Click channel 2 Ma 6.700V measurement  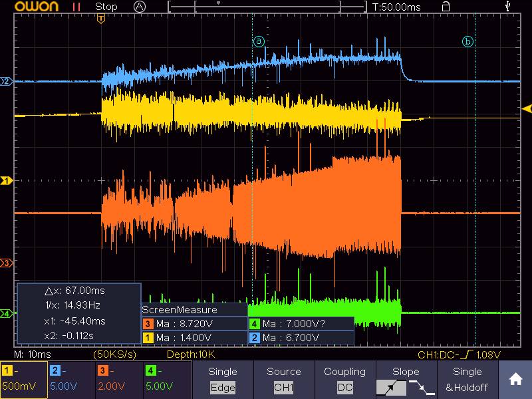point(301,338)
